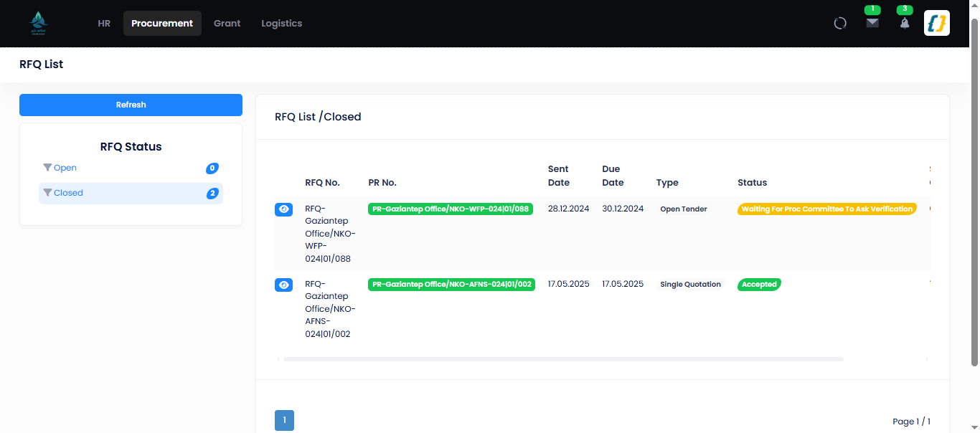Click the funnel icon next to Closed
The width and height of the screenshot is (980, 433).
pyautogui.click(x=47, y=193)
